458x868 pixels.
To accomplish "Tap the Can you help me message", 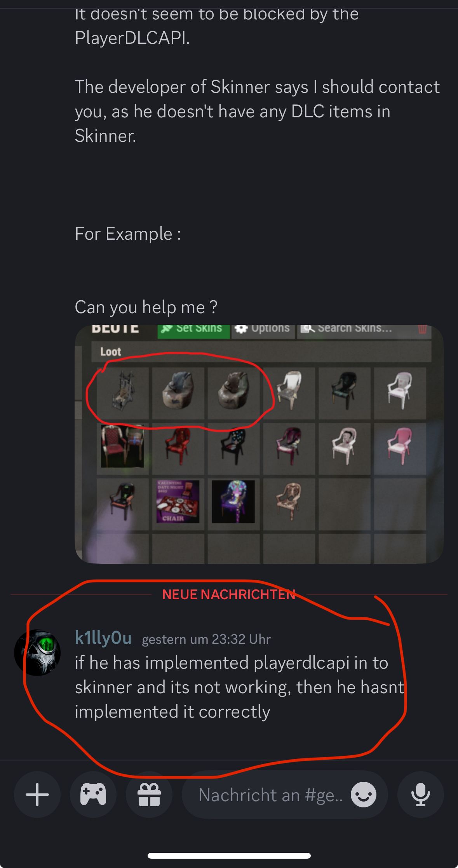I will (x=146, y=307).
